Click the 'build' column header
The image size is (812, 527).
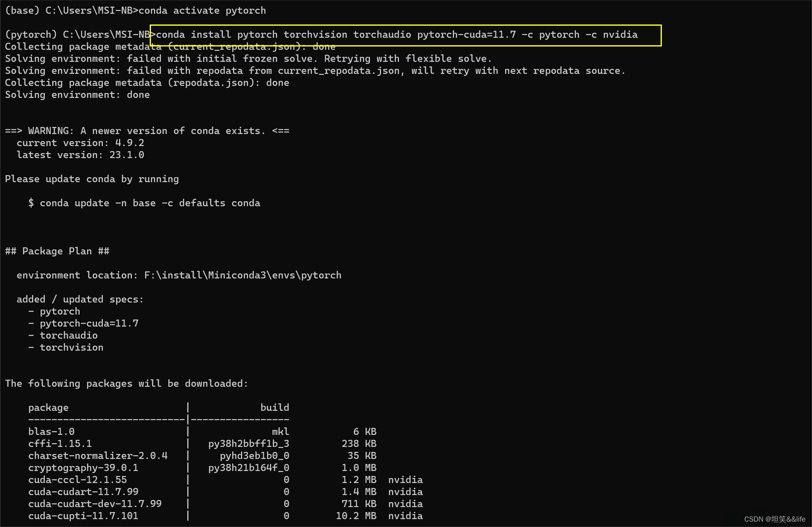click(x=275, y=407)
